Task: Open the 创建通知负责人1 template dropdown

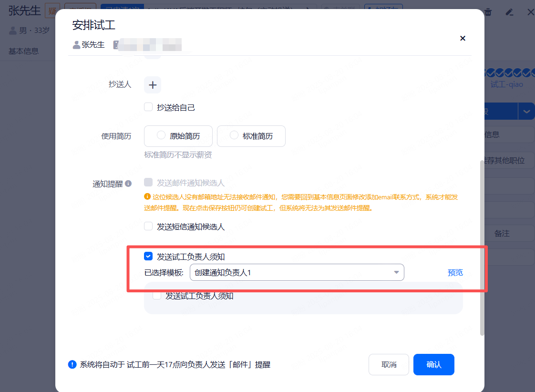Action: 297,272
